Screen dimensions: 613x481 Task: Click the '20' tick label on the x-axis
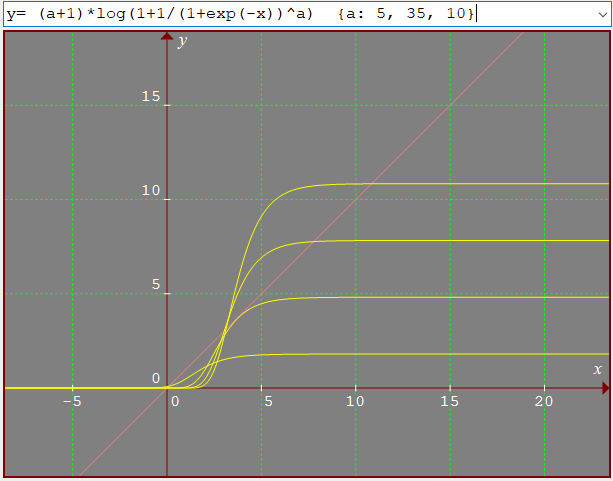click(x=544, y=402)
